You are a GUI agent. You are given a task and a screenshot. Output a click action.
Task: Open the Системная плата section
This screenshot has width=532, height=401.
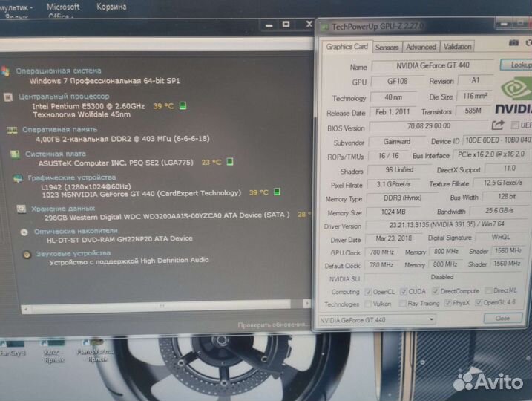[56, 154]
